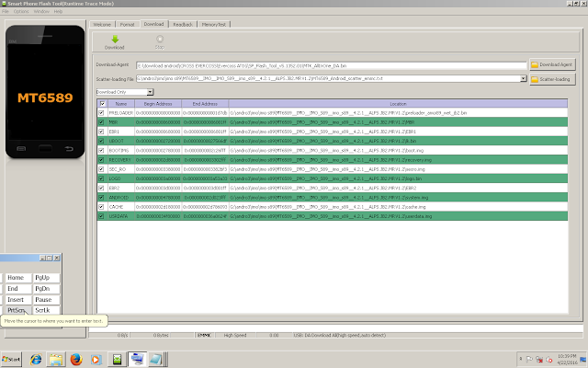This screenshot has height=368, width=588.
Task: Switch to the MemoryTest tab
Action: pos(214,25)
